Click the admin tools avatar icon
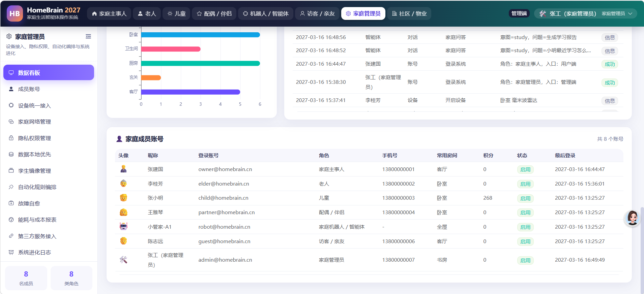 coord(123,260)
